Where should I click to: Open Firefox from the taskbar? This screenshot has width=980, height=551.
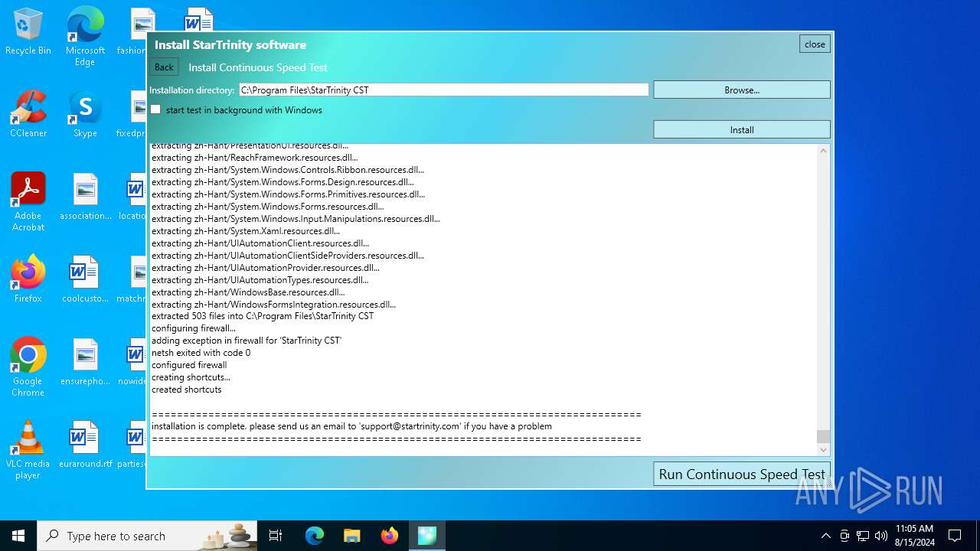pyautogui.click(x=390, y=536)
